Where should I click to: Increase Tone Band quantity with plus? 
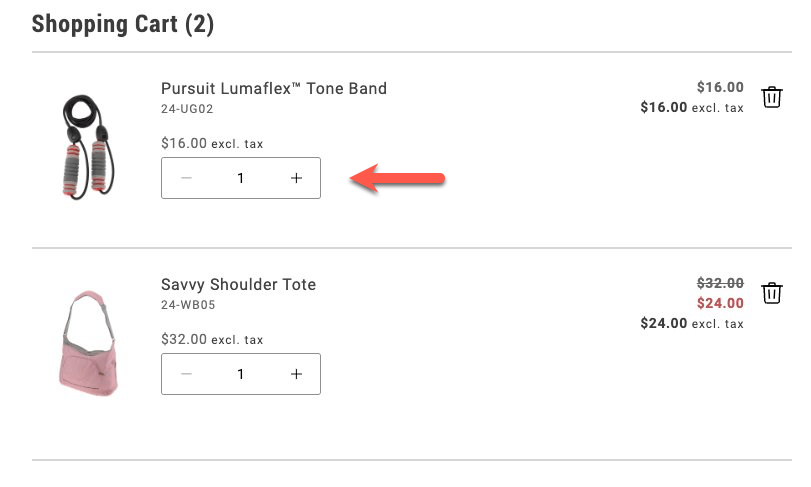coord(296,178)
